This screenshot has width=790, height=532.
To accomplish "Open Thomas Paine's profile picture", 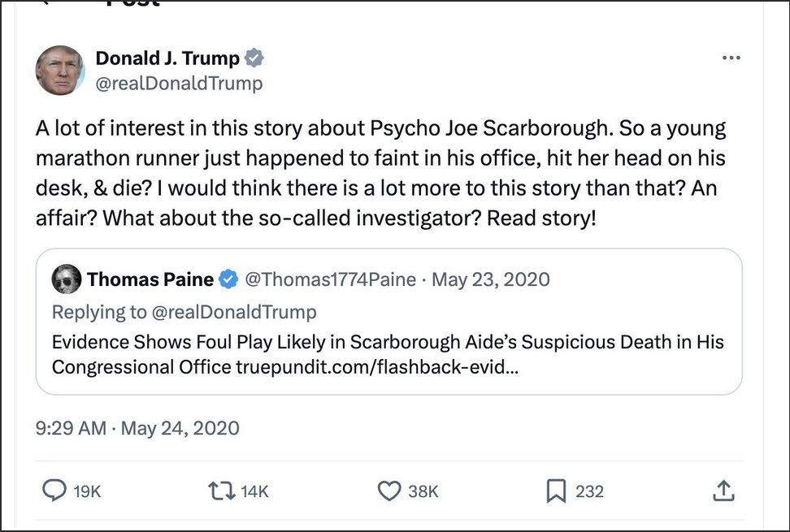I will (x=67, y=279).
